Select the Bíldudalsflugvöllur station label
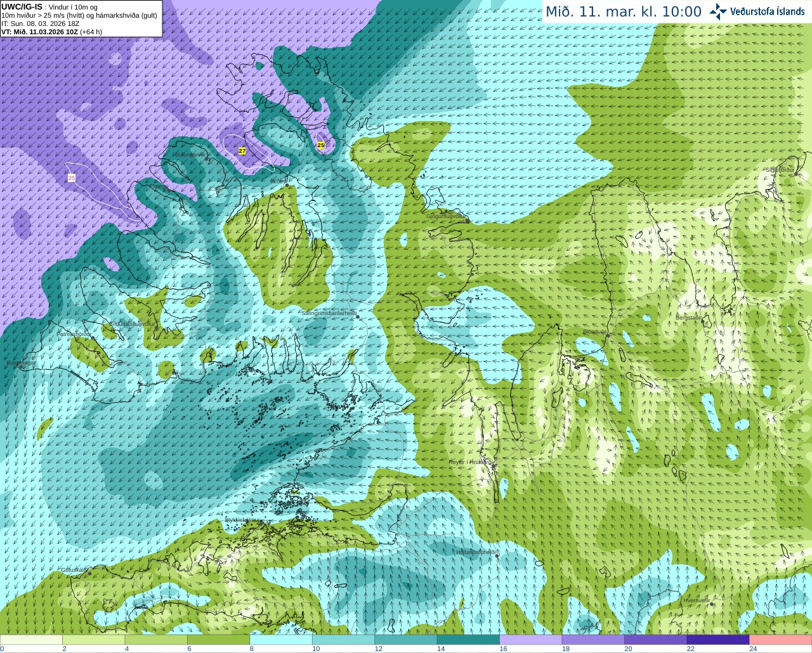Viewport: 812px width, 653px height. click(x=132, y=323)
